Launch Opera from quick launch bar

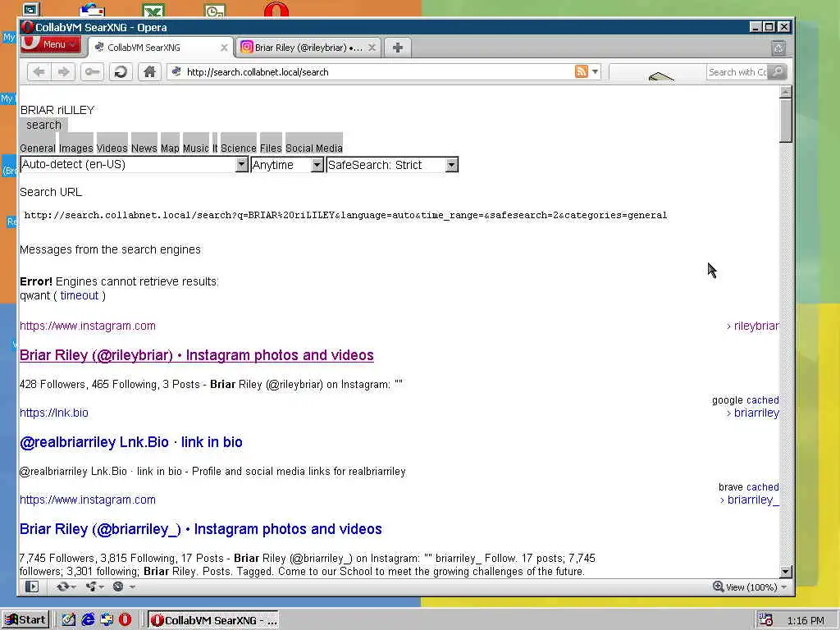[x=125, y=620]
